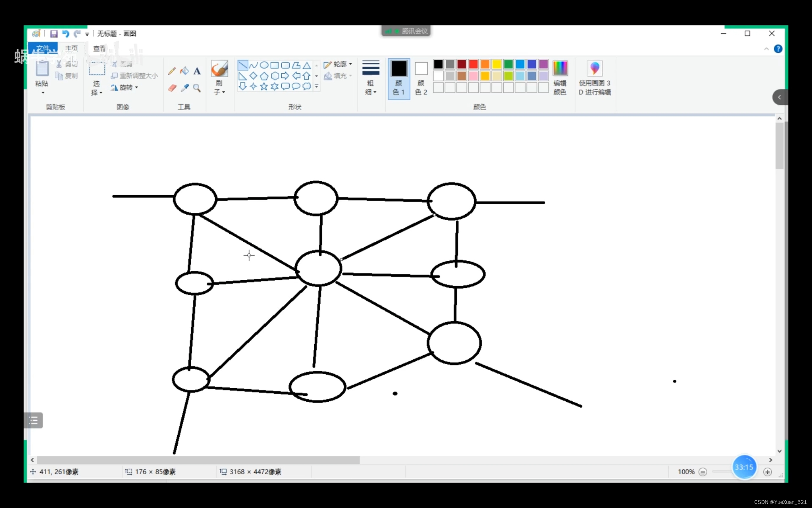Click the Undo arrow in title bar
The width and height of the screenshot is (812, 508).
(66, 34)
